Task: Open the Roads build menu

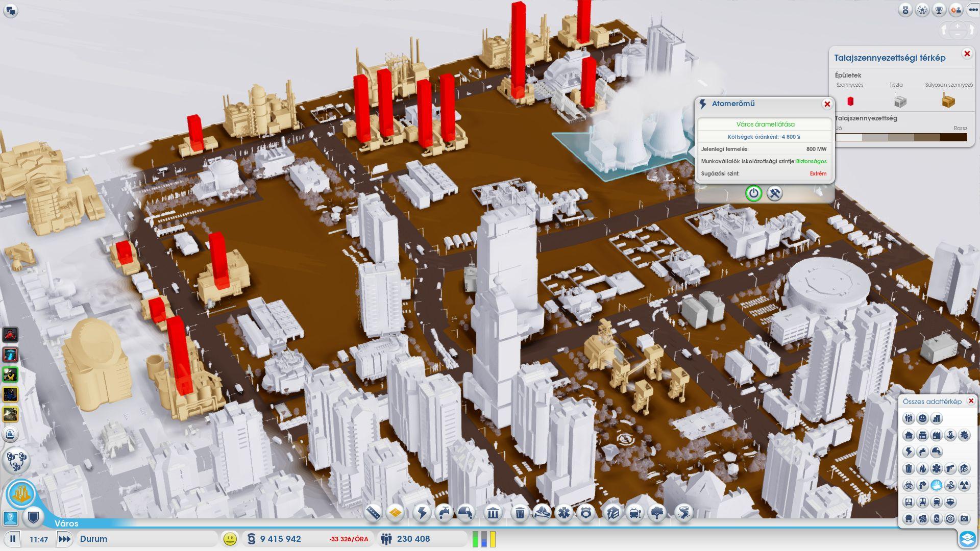Action: (x=373, y=512)
